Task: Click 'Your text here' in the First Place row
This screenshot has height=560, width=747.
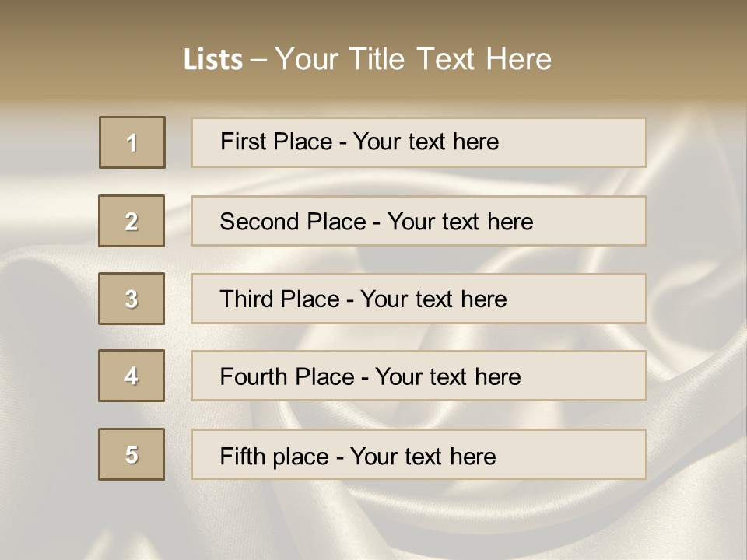Action: point(426,142)
